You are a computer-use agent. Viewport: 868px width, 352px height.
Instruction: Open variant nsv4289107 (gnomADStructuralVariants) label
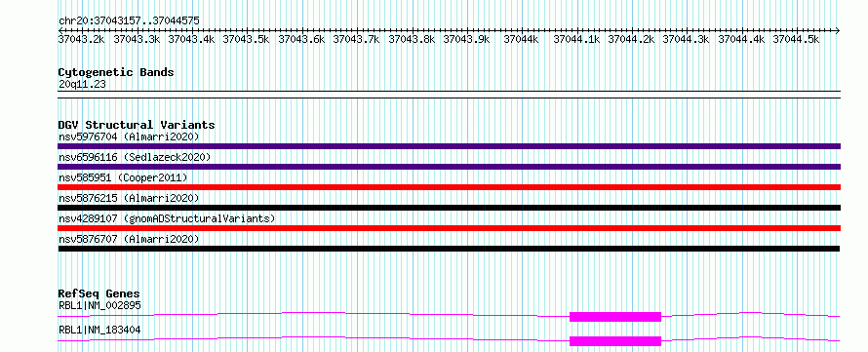(x=167, y=218)
